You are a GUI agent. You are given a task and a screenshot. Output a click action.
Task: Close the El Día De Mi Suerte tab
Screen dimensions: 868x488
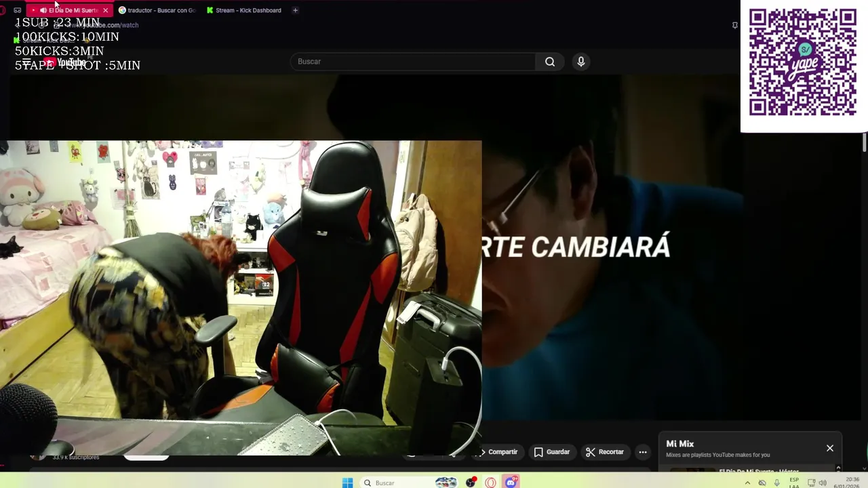coord(106,10)
